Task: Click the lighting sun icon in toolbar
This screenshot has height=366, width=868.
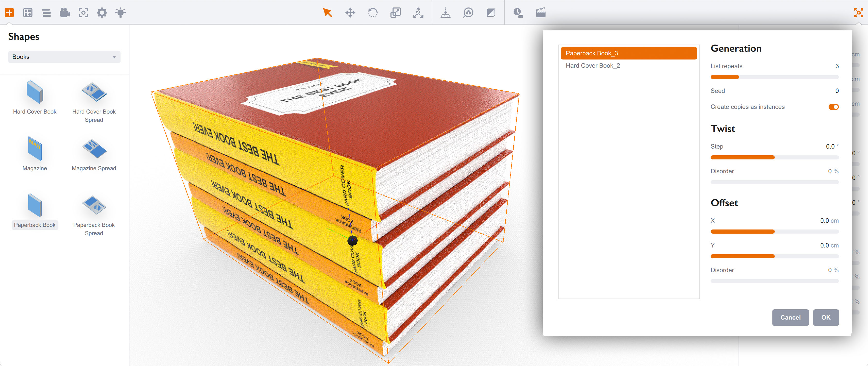Action: (x=120, y=13)
